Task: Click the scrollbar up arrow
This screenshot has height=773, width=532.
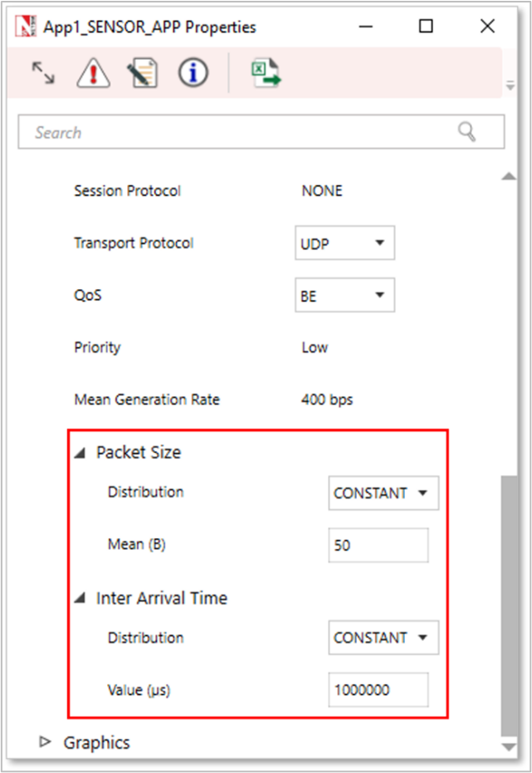Action: (x=509, y=176)
